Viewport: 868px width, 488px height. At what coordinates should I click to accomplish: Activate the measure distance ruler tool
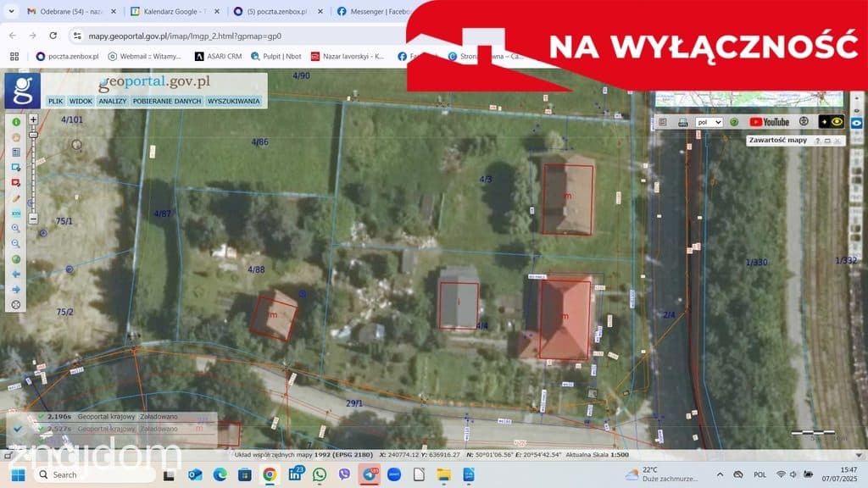point(16,213)
